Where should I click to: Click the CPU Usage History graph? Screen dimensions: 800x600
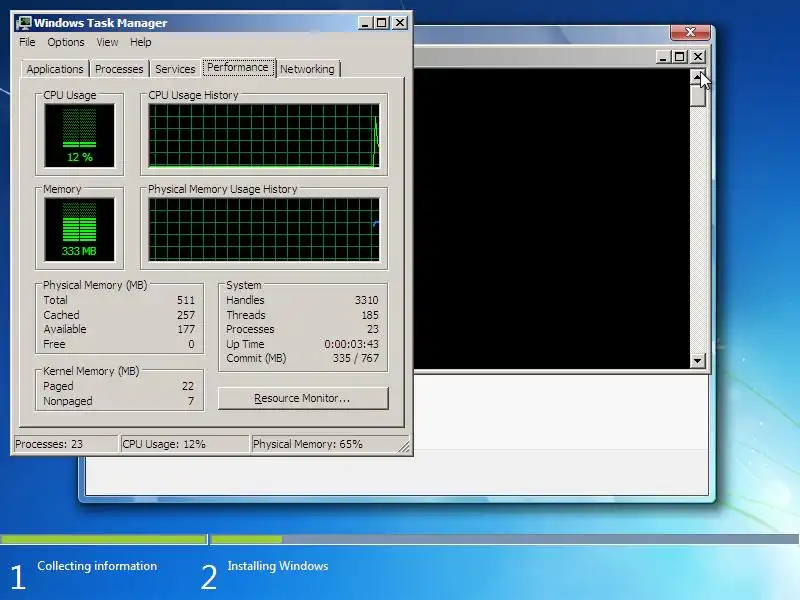264,136
